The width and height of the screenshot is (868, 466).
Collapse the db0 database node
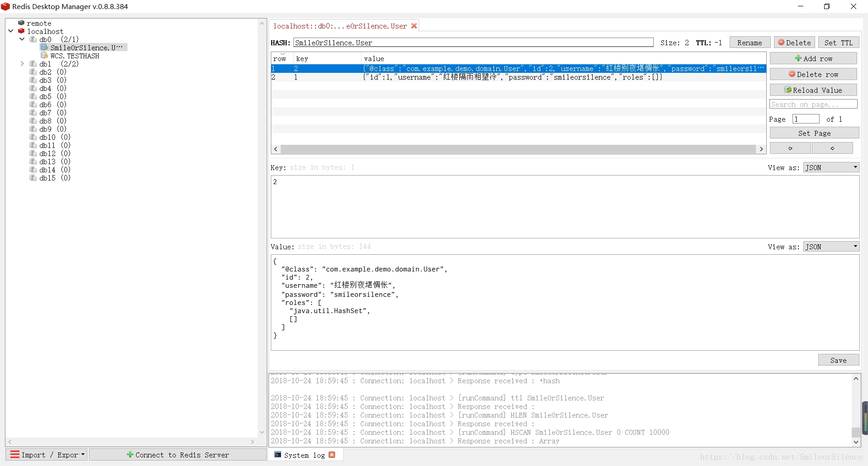pyautogui.click(x=22, y=39)
